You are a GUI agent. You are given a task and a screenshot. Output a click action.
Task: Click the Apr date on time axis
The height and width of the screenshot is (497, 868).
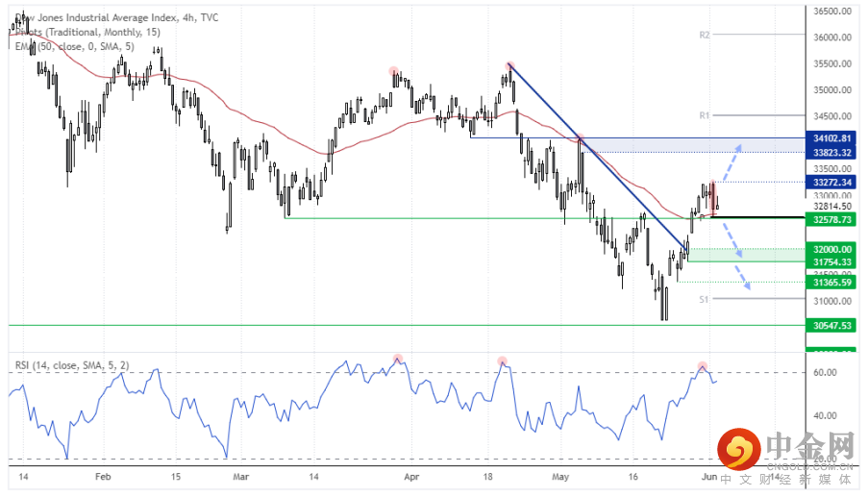[x=411, y=477]
